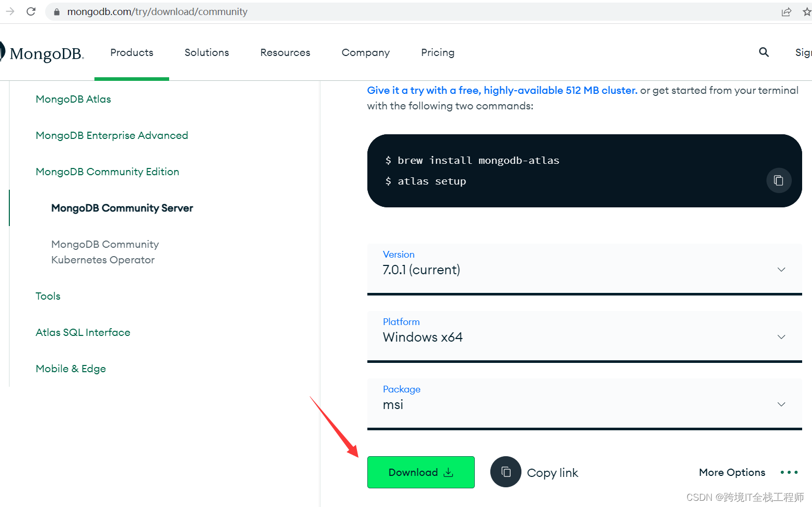Select MongoDB Community Server sidebar item

(122, 208)
